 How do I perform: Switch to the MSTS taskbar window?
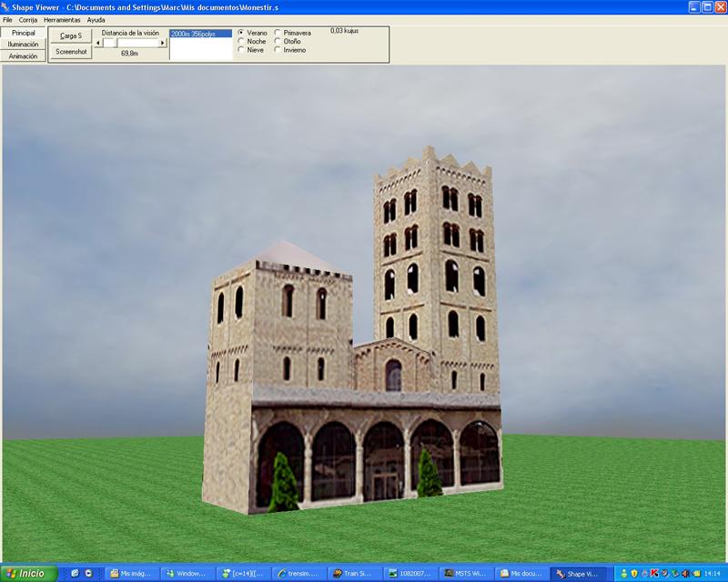pyautogui.click(x=462, y=574)
